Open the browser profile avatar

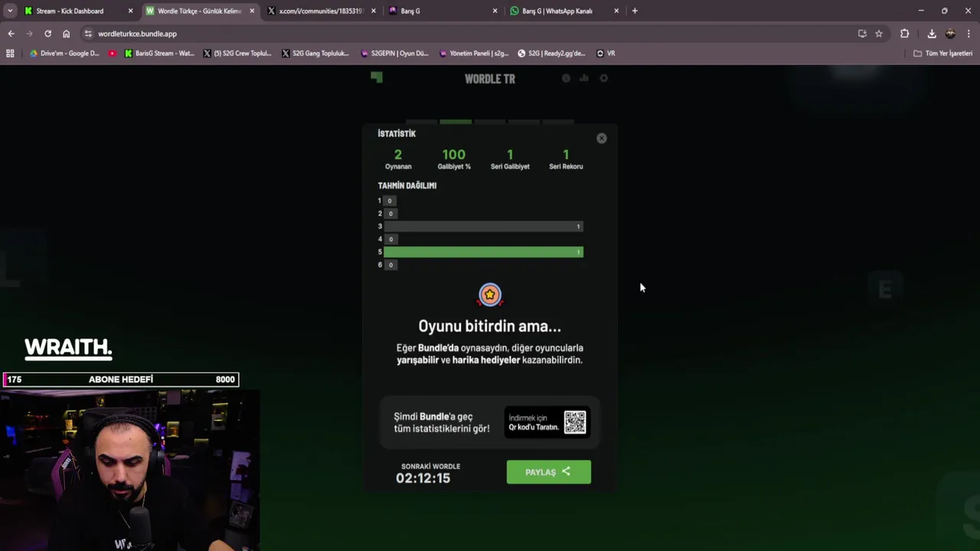click(x=950, y=34)
